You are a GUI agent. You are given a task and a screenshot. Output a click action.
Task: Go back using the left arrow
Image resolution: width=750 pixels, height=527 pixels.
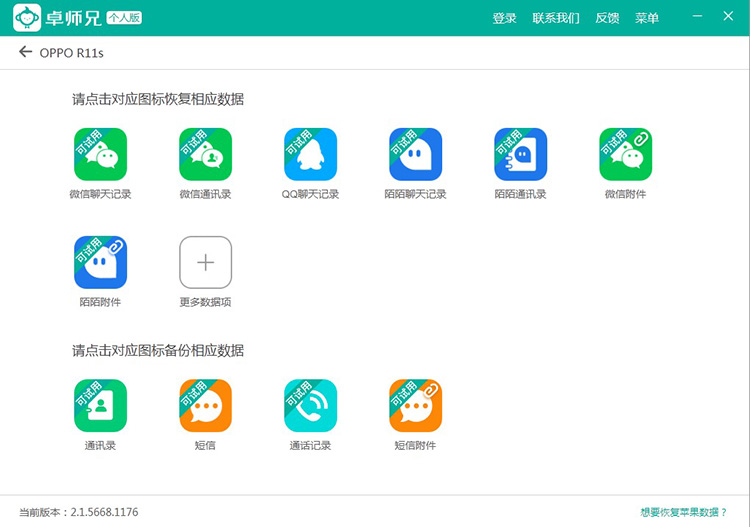25,52
